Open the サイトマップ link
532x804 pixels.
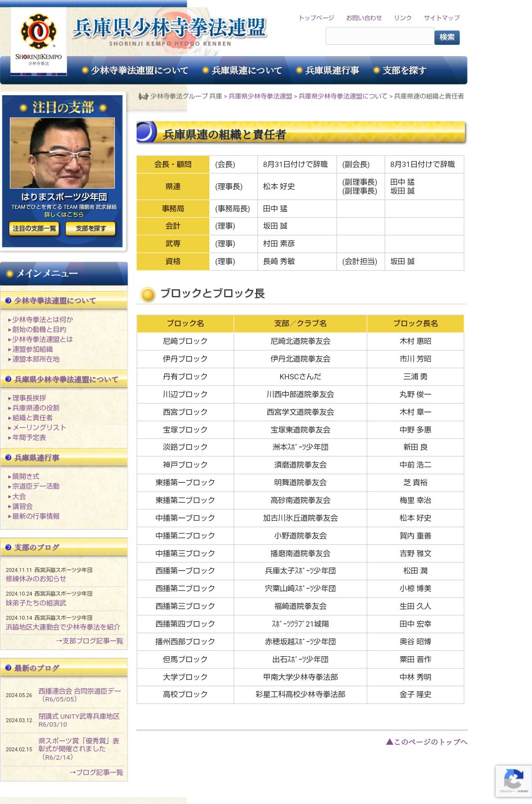coord(442,18)
